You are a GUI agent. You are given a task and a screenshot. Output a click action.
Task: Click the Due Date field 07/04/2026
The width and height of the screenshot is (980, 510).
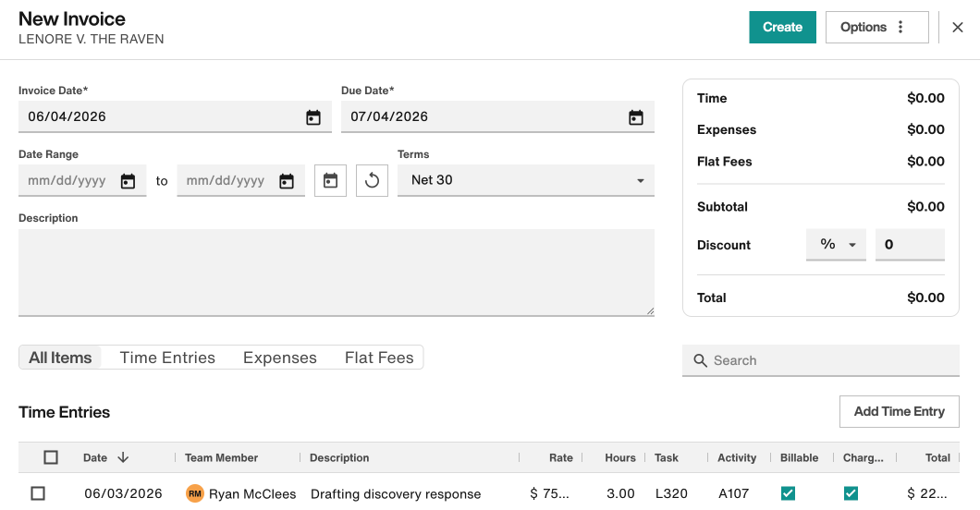497,116
